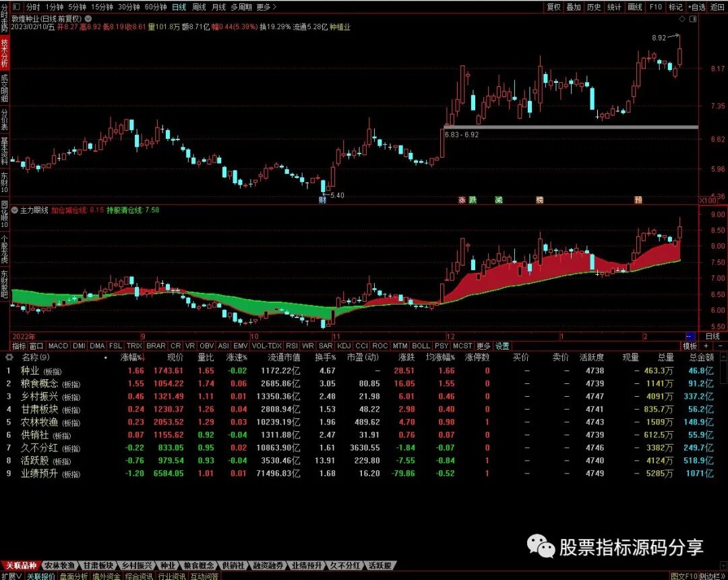Open 技术分析 sidebar tab
This screenshot has height=580, width=728.
tap(4, 52)
